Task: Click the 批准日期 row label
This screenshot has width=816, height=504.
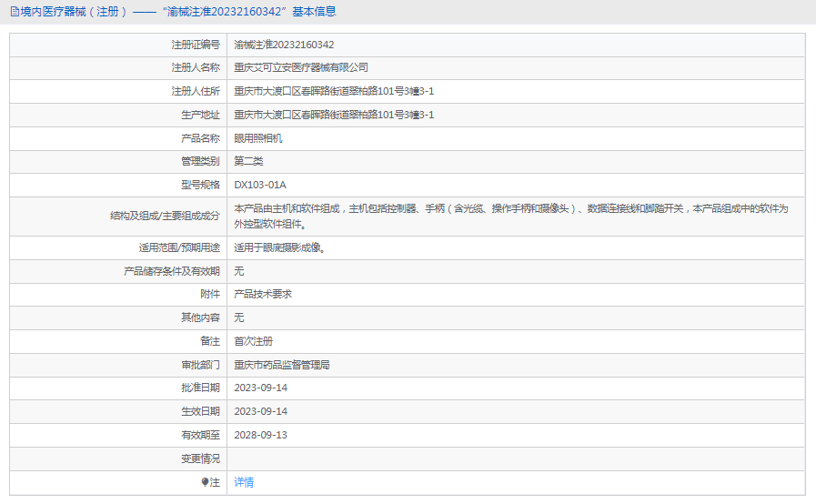Action: [200, 388]
